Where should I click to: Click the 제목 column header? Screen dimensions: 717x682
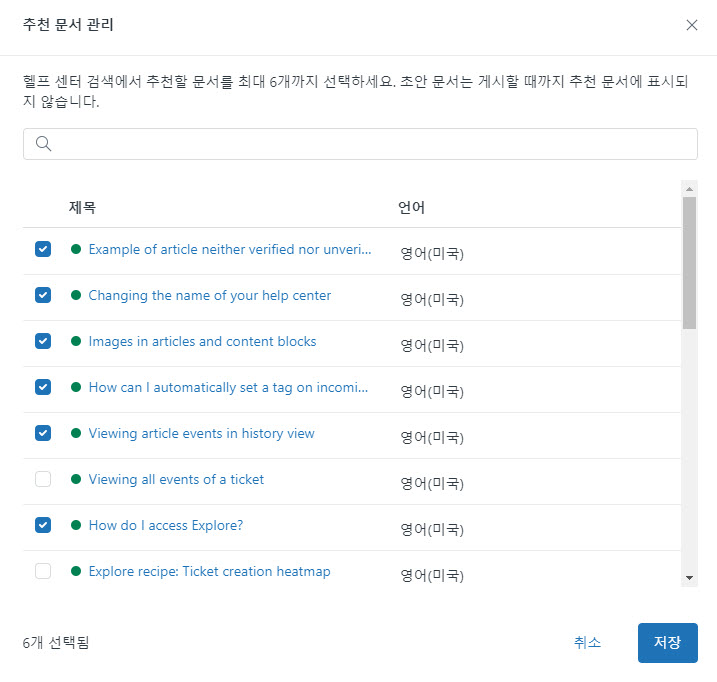[82, 207]
